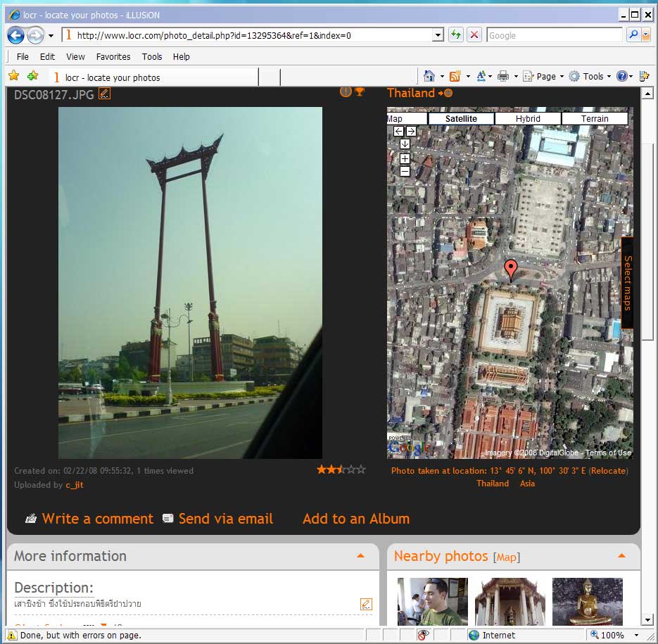Click the red location pin on map
The image size is (658, 644).
point(511,270)
